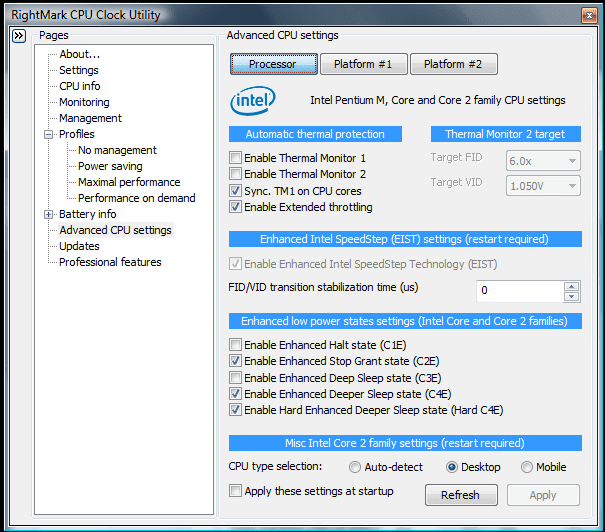Open the About... page

click(x=79, y=54)
